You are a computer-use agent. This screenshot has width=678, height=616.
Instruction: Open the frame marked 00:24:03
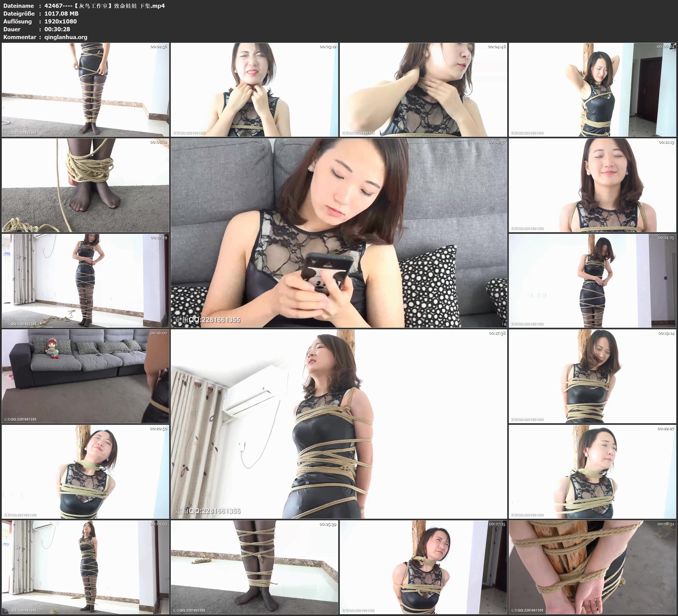(x=85, y=567)
